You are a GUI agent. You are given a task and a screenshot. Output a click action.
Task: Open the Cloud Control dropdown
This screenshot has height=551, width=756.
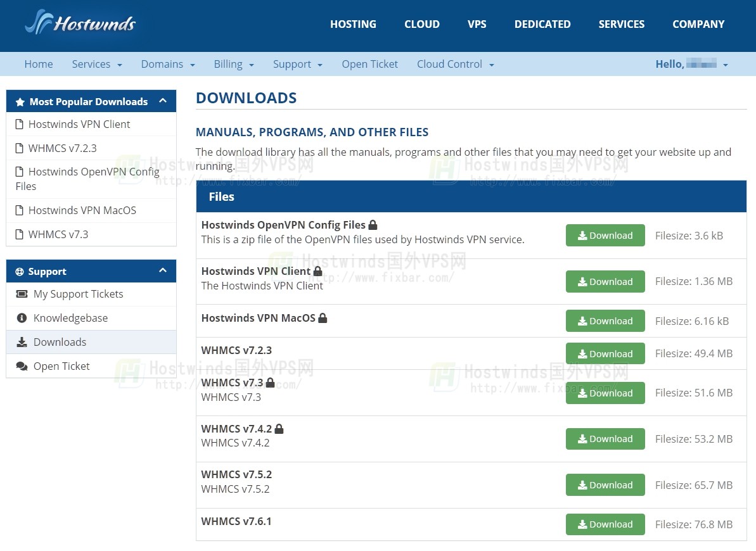456,64
